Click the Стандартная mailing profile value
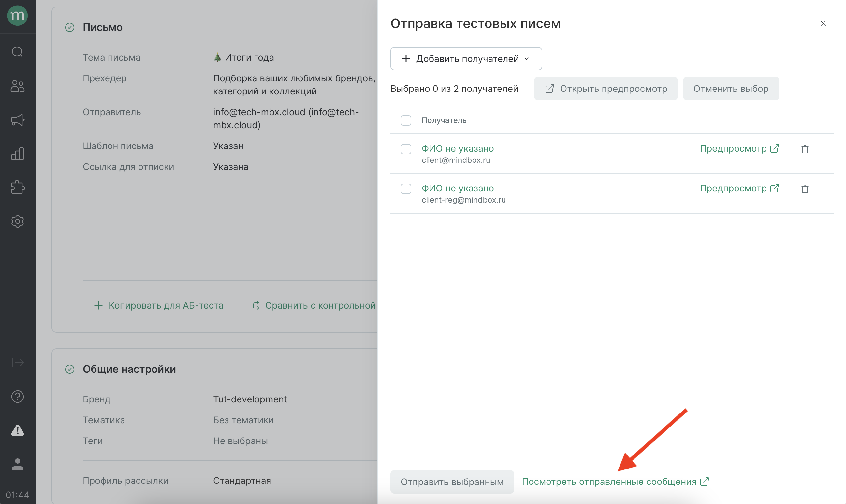This screenshot has width=846, height=504. 242,481
